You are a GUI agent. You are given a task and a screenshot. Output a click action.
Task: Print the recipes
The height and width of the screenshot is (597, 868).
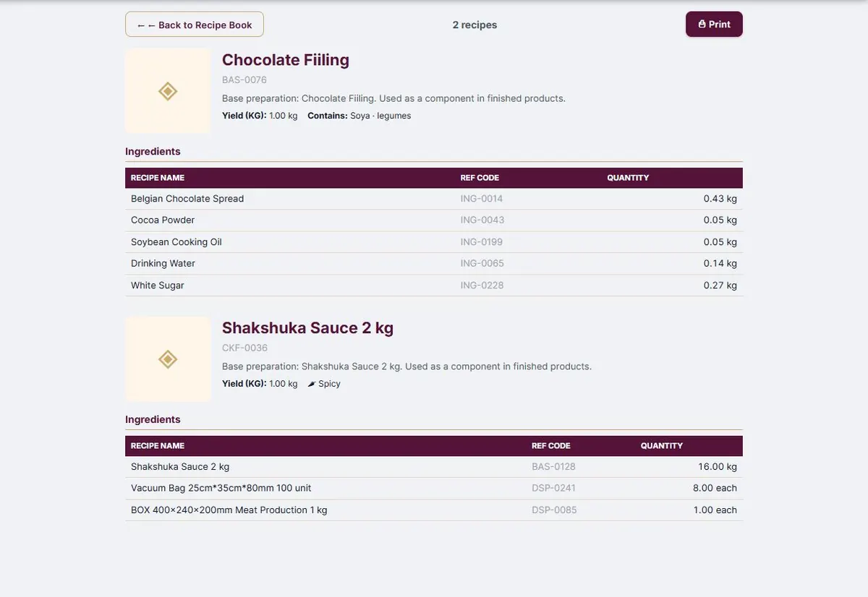[x=714, y=24]
